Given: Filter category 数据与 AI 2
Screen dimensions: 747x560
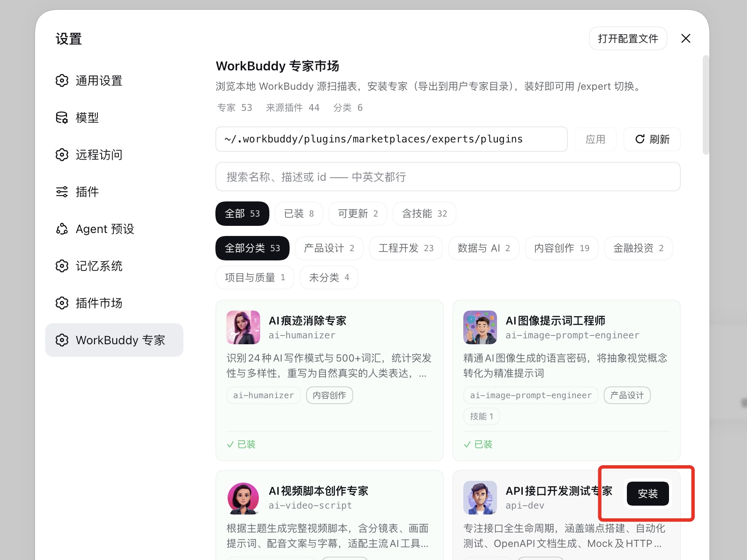Looking at the screenshot, I should pyautogui.click(x=484, y=248).
